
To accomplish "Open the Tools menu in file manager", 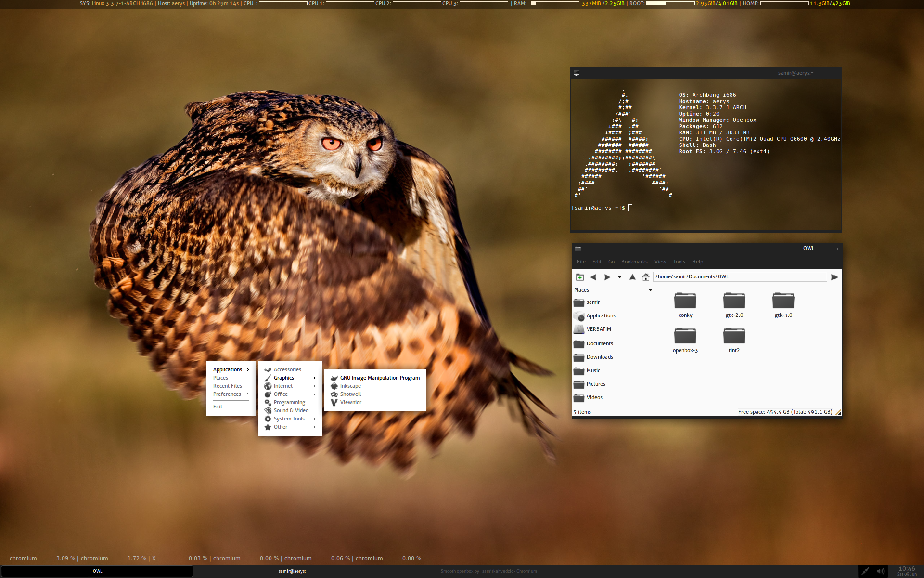I will [x=679, y=262].
